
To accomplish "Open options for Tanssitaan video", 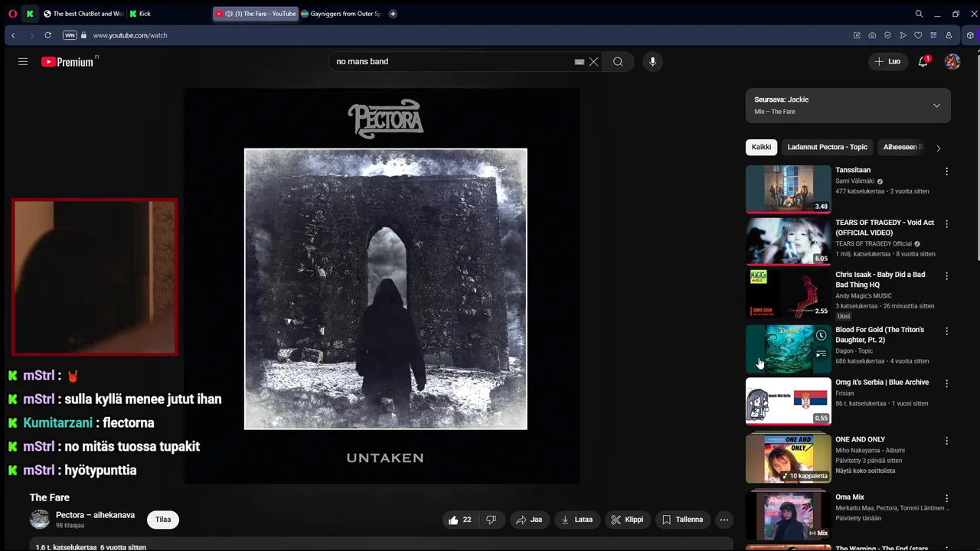I will 946,172.
